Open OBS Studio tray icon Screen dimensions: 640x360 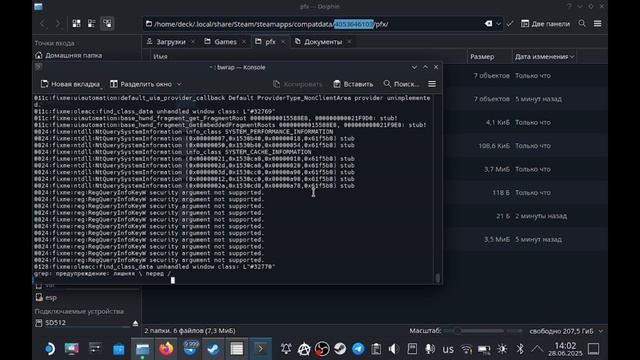pos(322,349)
